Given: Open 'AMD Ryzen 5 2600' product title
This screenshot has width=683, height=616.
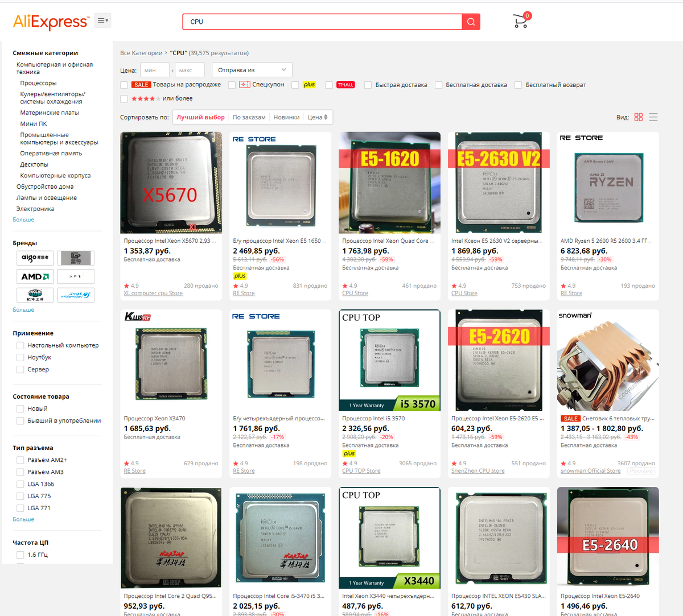Looking at the screenshot, I should [x=607, y=241].
